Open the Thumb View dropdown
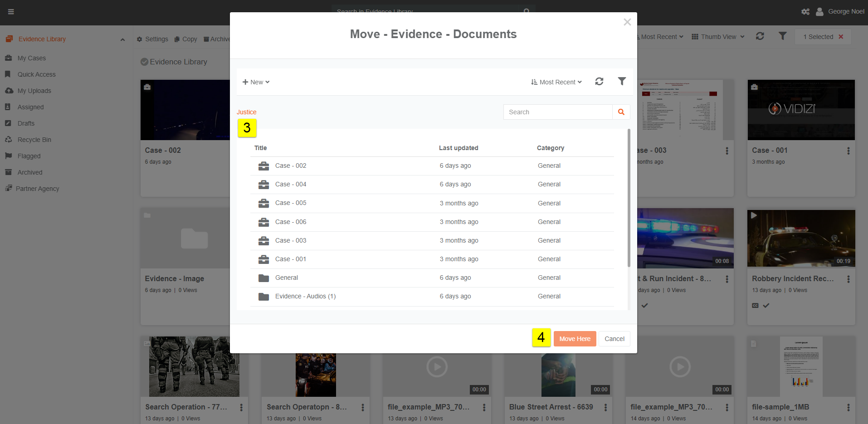The image size is (868, 424). tap(718, 37)
